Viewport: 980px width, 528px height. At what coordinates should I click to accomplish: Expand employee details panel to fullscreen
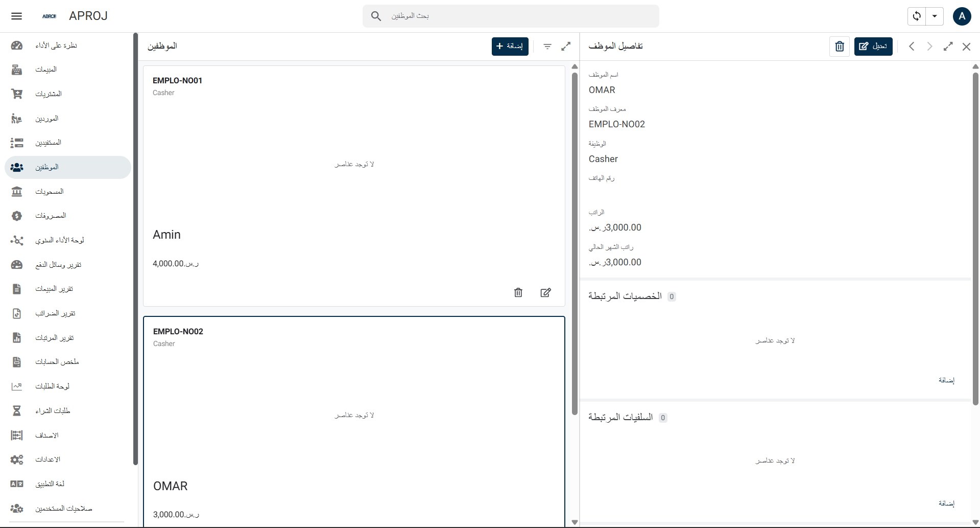coord(948,47)
